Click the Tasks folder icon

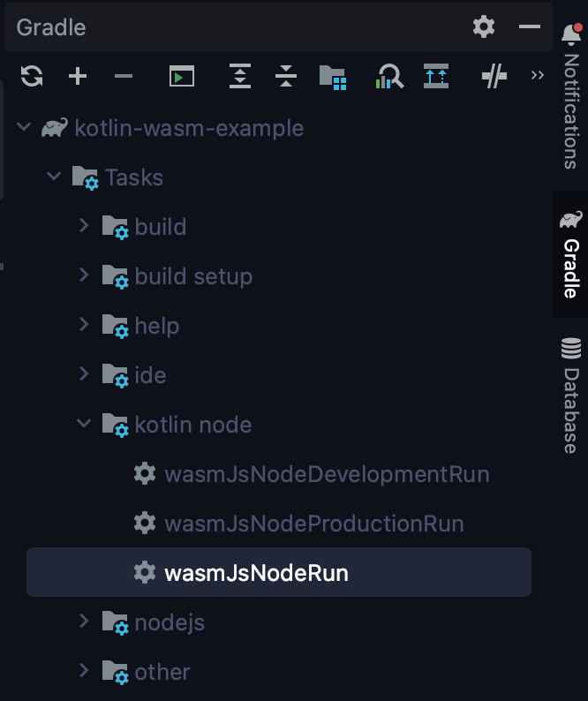(86, 178)
